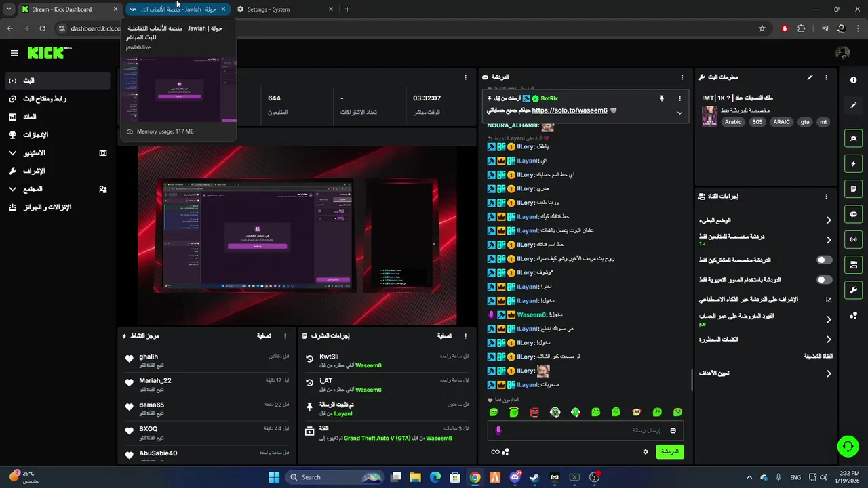Filter the moderator actions list

pyautogui.click(x=444, y=335)
